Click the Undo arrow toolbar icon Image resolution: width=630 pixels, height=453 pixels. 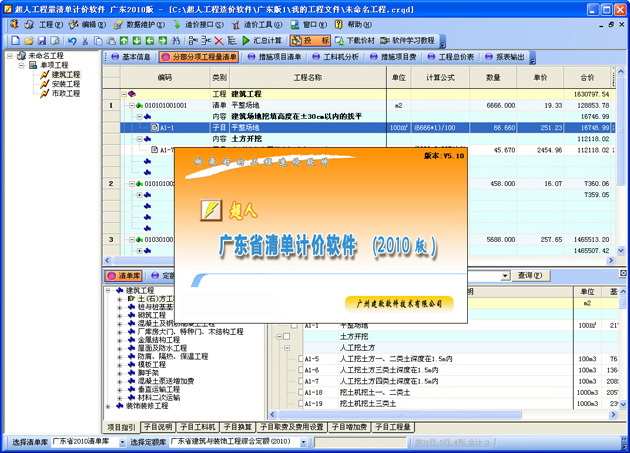(72, 41)
